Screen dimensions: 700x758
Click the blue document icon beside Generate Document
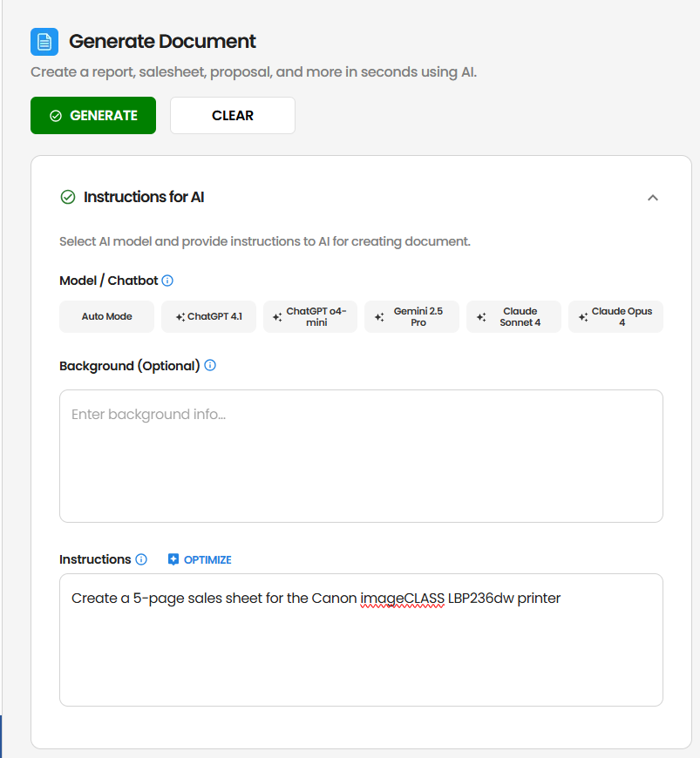point(44,41)
